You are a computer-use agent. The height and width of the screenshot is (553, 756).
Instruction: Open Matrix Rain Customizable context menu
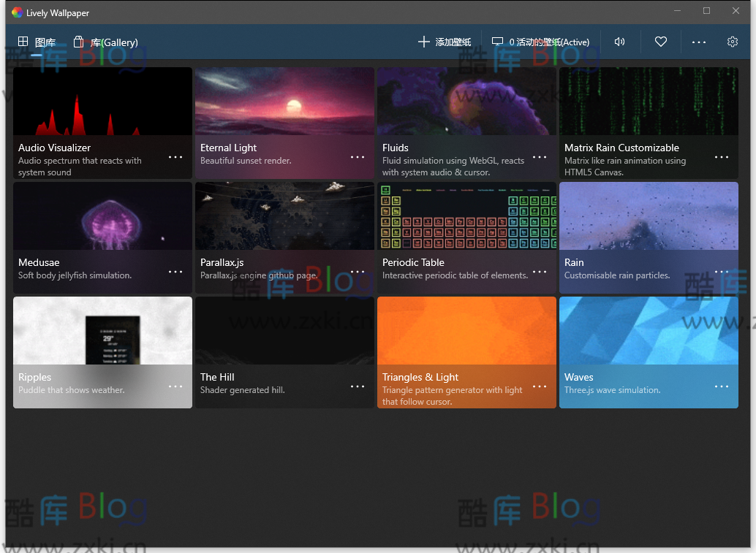pyautogui.click(x=721, y=157)
